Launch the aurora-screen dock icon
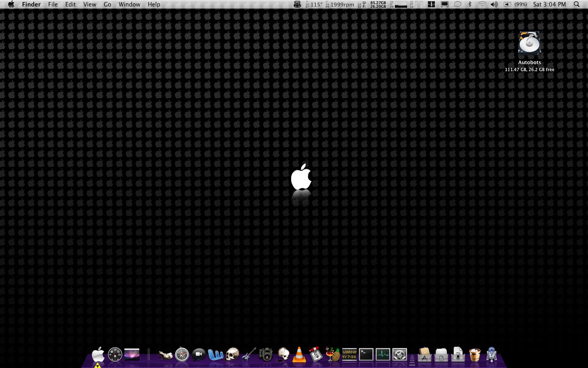Screen dimensions: 588x368 [132, 354]
